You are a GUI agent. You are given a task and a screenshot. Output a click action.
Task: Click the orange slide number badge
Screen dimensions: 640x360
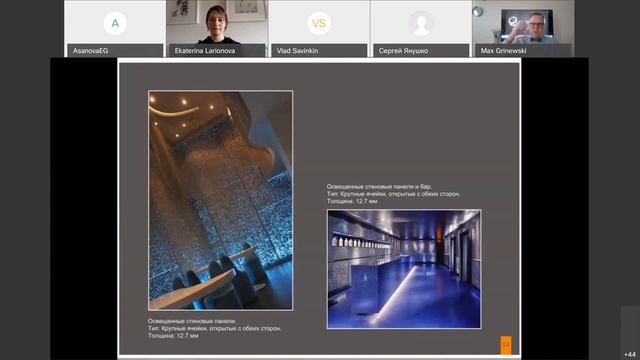[x=506, y=345]
